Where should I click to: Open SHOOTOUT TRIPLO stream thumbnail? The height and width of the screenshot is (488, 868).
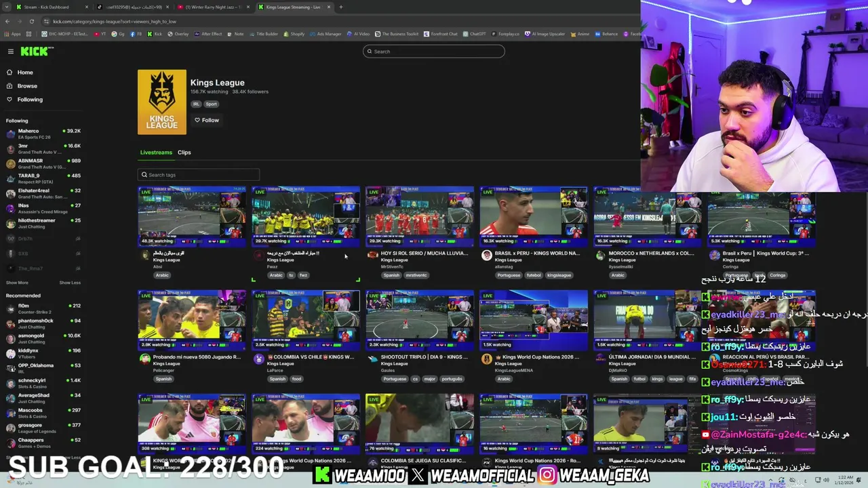point(420,320)
